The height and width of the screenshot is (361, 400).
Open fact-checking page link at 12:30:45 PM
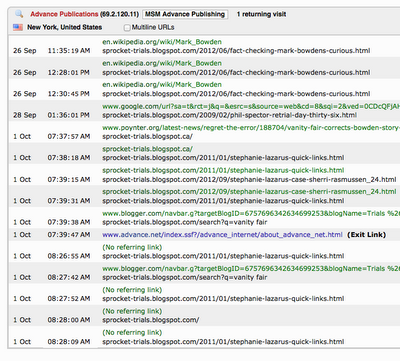coord(236,94)
